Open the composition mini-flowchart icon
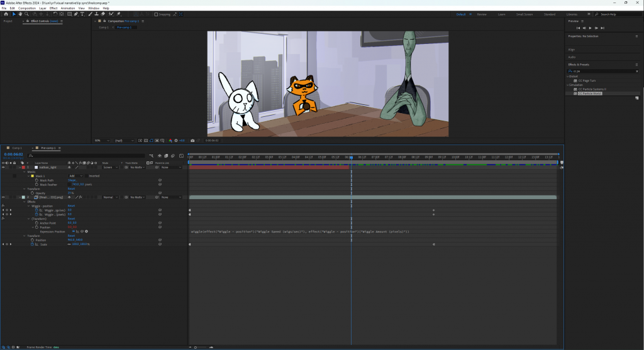Viewport: 644px width, 350px height. (x=151, y=156)
